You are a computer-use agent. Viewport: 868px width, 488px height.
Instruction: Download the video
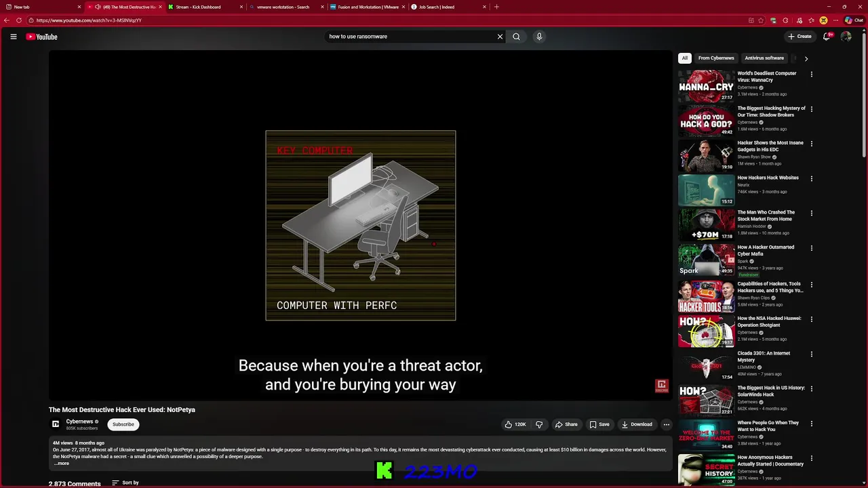637,424
